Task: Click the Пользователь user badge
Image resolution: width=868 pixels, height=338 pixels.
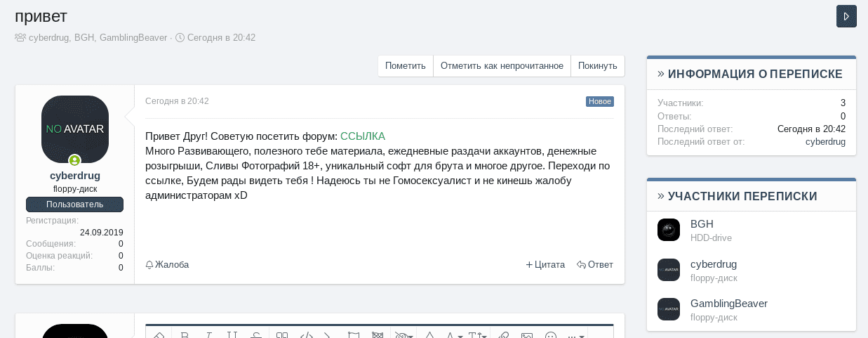Action: point(75,204)
